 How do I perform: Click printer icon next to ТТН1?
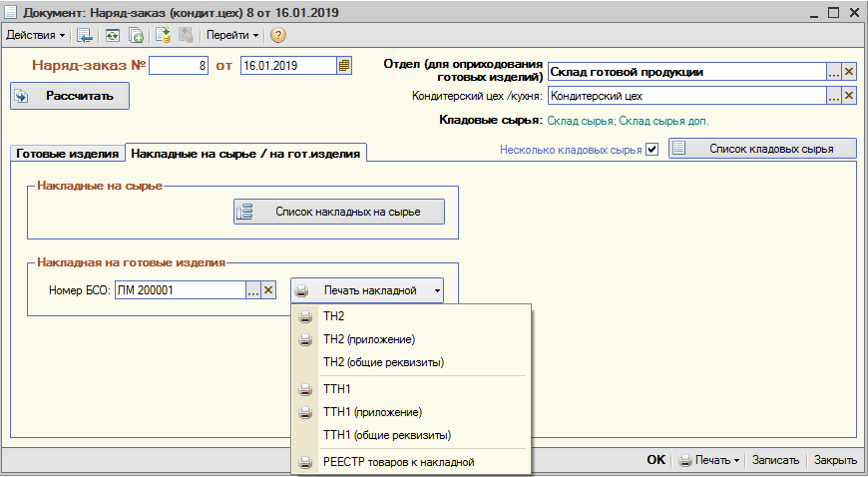click(305, 389)
